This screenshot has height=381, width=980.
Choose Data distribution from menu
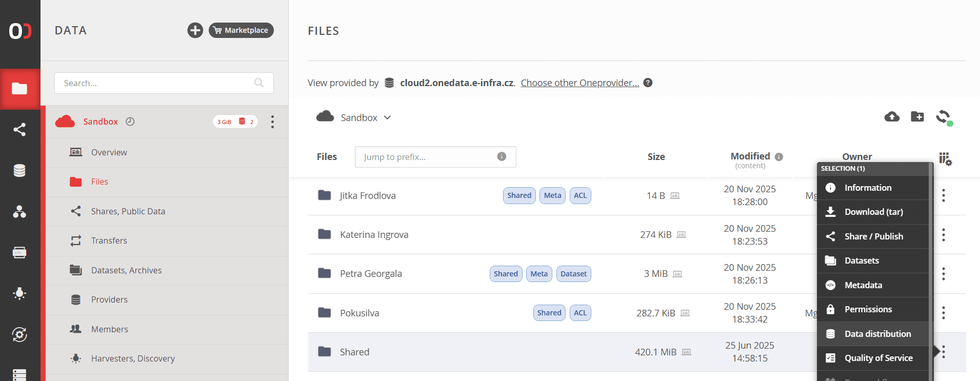(x=873, y=334)
